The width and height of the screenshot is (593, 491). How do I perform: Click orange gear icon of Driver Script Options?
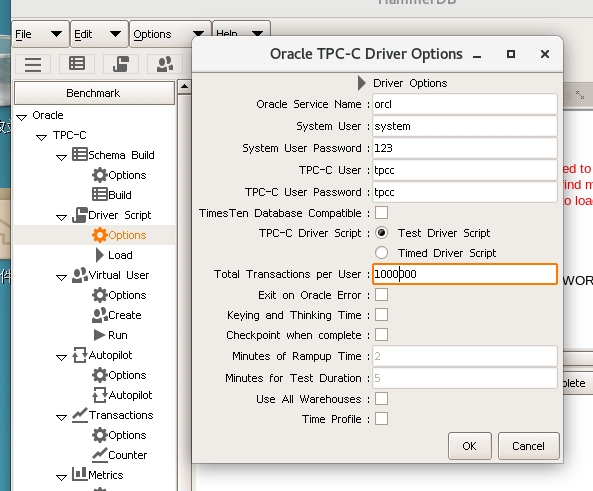[99, 235]
